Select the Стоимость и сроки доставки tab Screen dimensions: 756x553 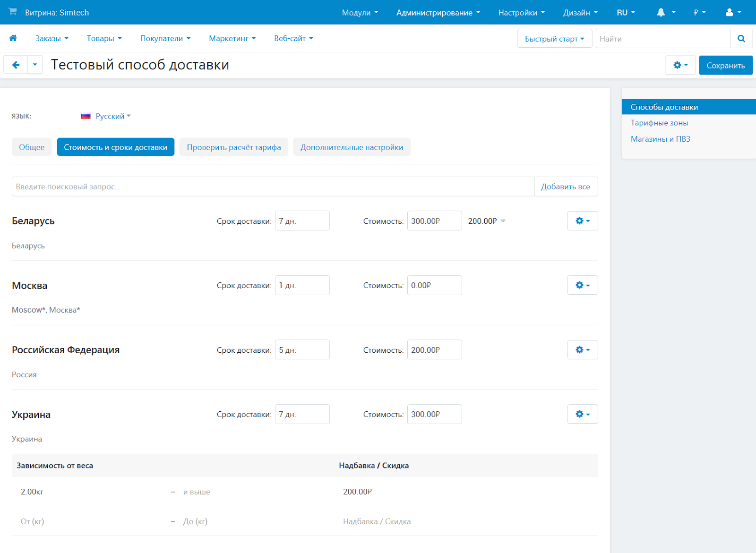click(116, 147)
